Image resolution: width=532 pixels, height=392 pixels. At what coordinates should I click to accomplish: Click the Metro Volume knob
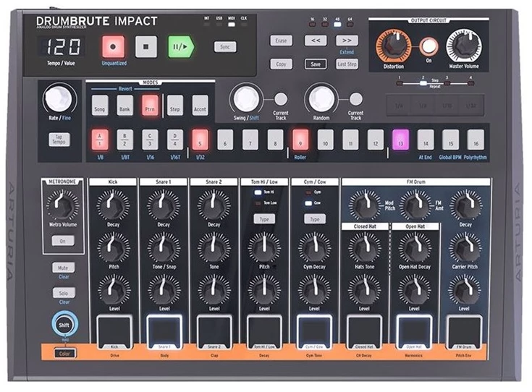coord(63,205)
